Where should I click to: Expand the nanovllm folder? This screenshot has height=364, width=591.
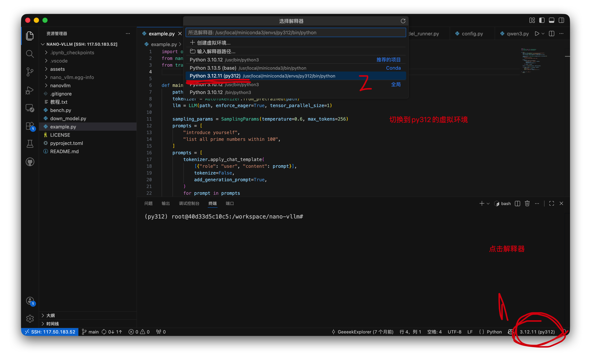click(60, 85)
